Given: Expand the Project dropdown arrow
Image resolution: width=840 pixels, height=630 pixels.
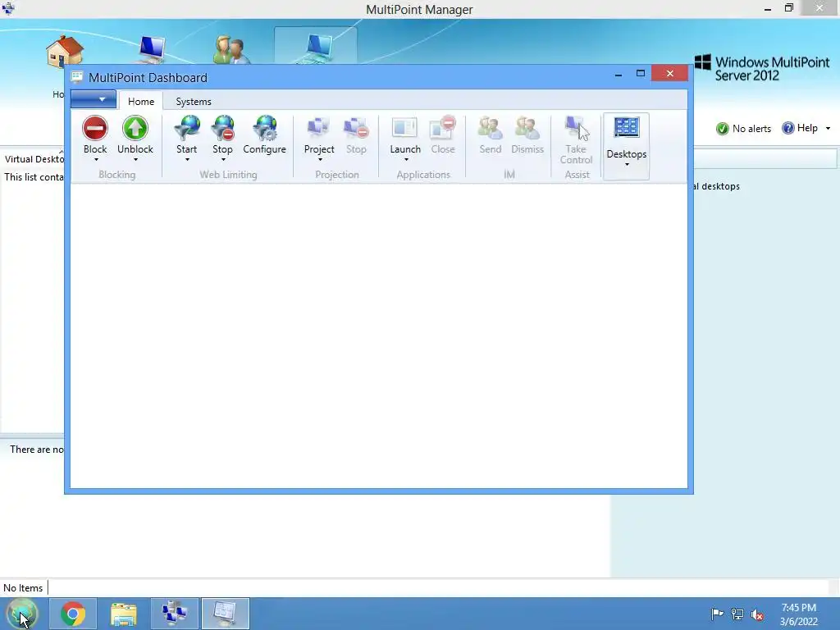Looking at the screenshot, I should click(x=320, y=160).
